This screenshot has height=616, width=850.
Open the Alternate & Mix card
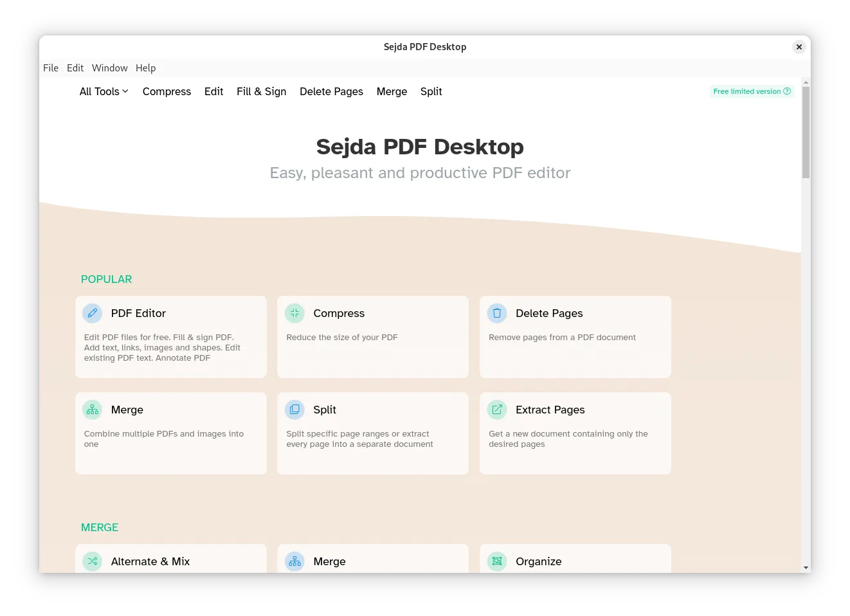pyautogui.click(x=170, y=561)
